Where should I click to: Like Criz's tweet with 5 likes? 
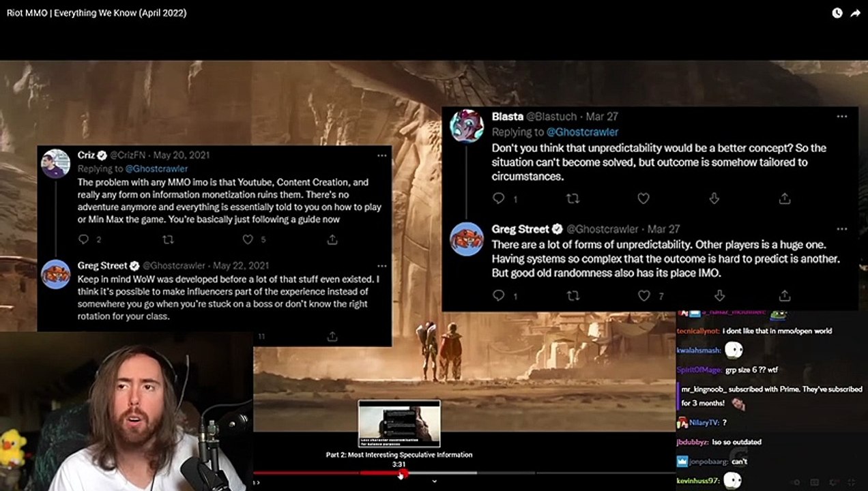[248, 239]
